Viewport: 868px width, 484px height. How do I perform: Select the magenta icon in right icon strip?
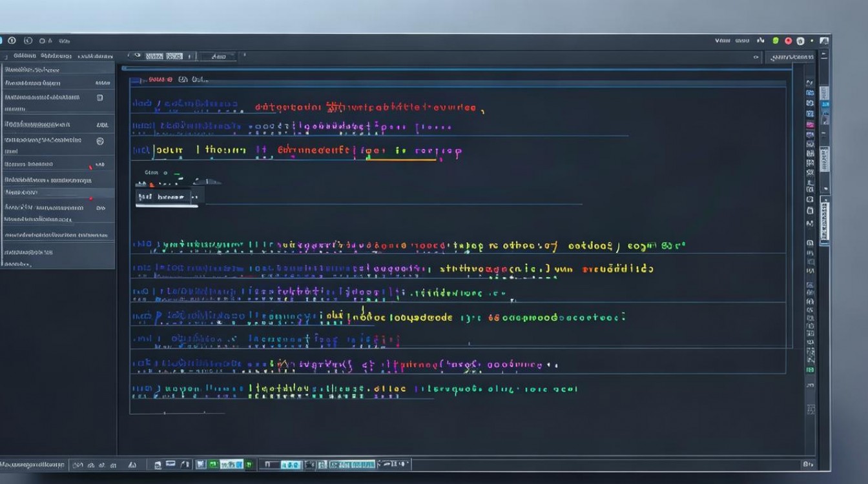pos(810,124)
